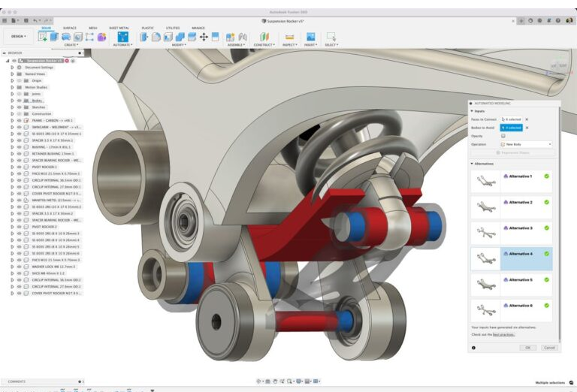The image size is (577, 392).
Task: Select the Shell tool icon
Action: pos(168,37)
